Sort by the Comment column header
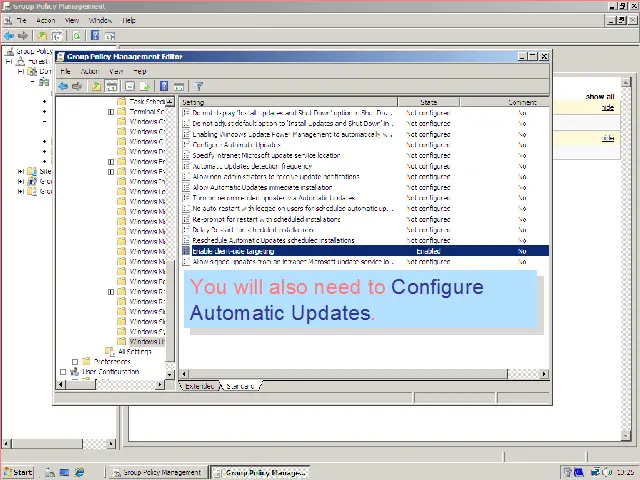This screenshot has height=480, width=640. [x=505, y=102]
